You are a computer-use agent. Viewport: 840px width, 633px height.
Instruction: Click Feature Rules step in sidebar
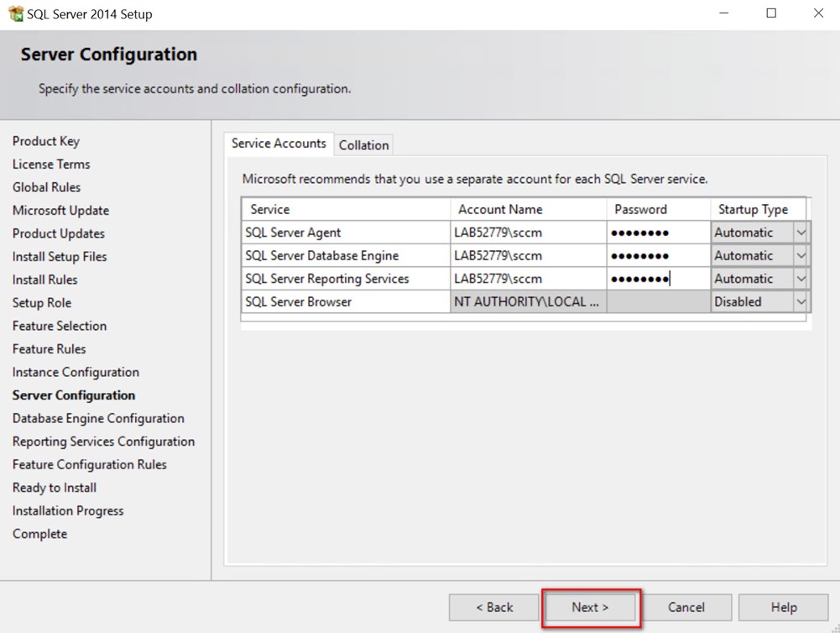tap(50, 348)
